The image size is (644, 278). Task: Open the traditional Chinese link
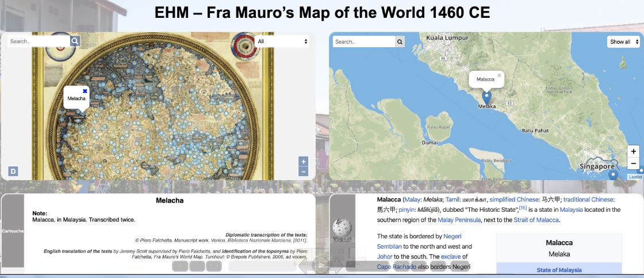coord(588,200)
